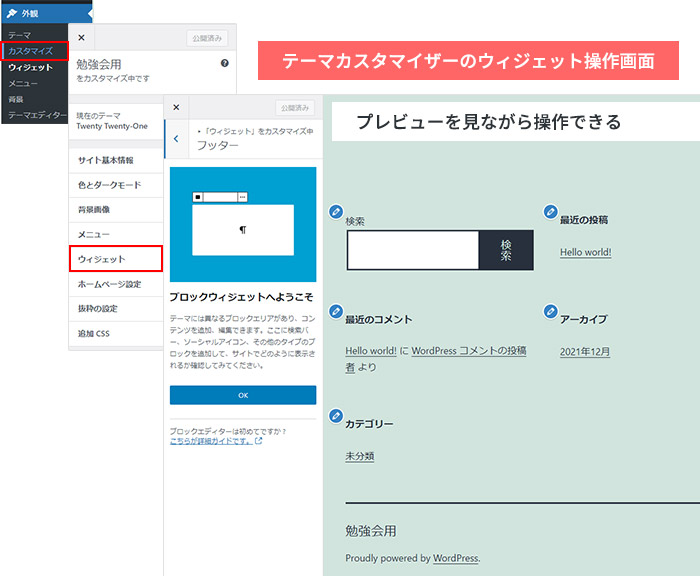The image size is (700, 576).
Task: Click the pencil edit icon beside アーカイブ
Action: 550,311
